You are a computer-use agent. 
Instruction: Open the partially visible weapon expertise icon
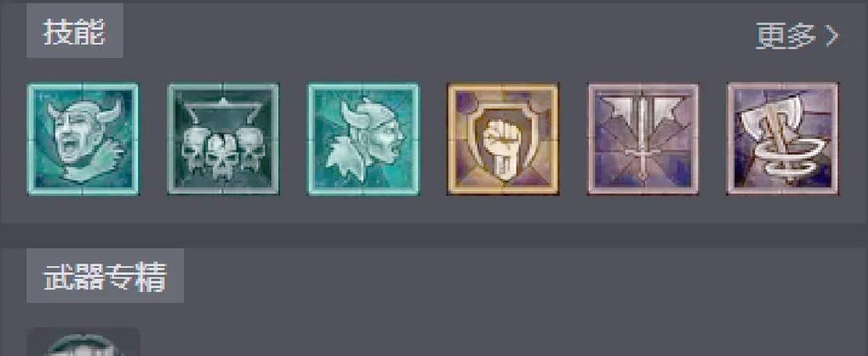83,342
